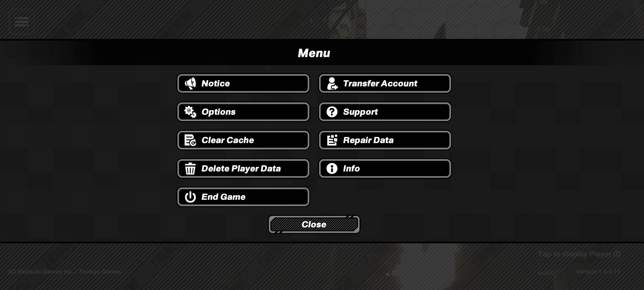Viewport: 644px width, 290px height.
Task: Toggle the Delete Player Data option
Action: click(x=243, y=168)
